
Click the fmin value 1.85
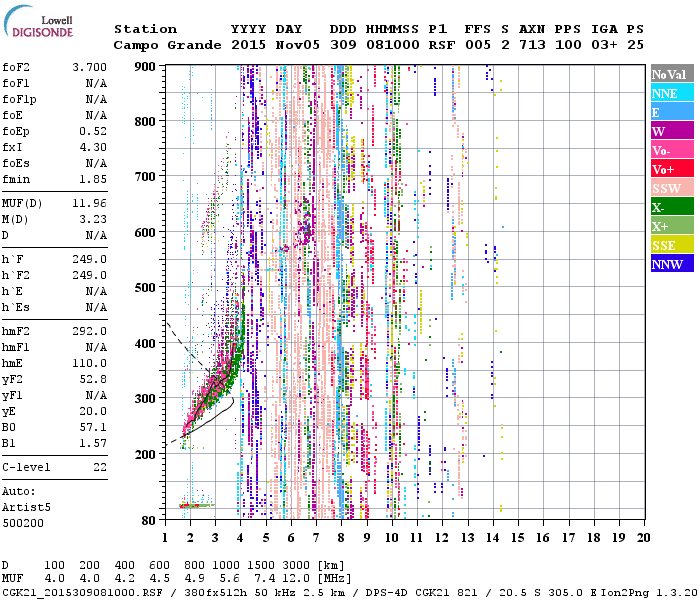[93, 179]
